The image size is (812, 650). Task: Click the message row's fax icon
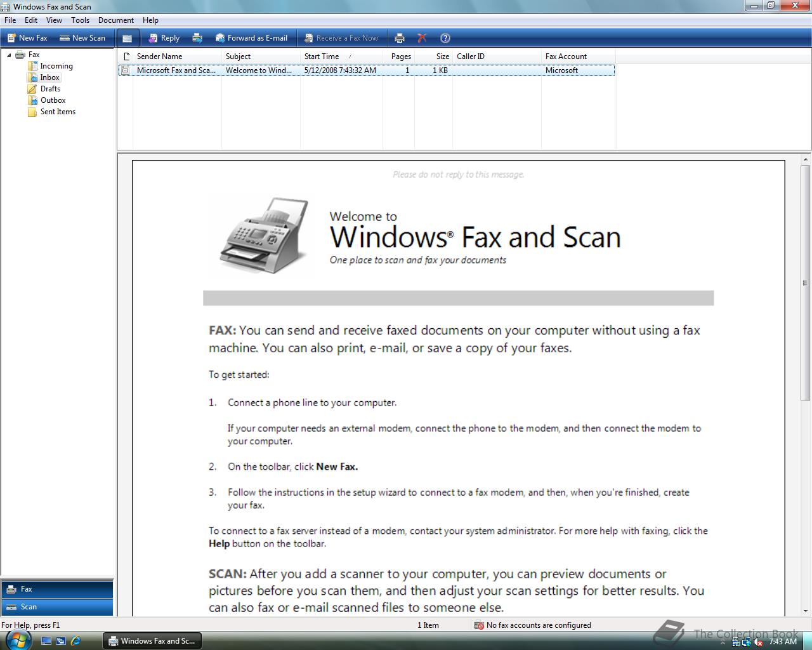(x=126, y=70)
